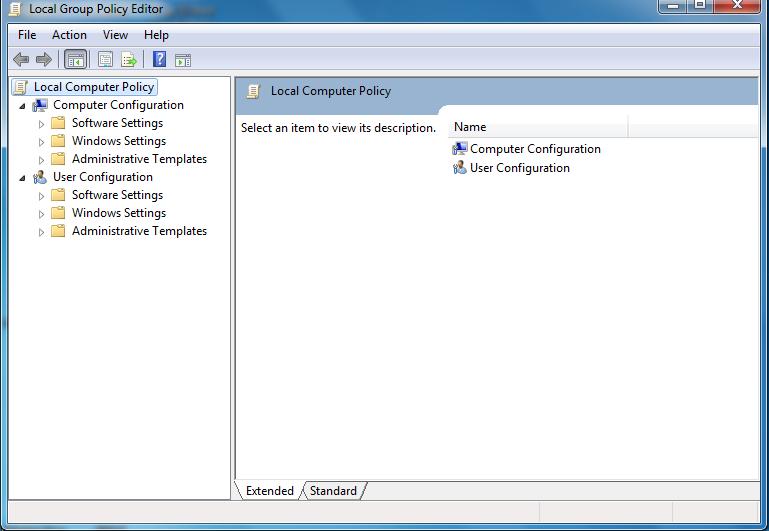Switch to the Extended tab

[x=269, y=491]
